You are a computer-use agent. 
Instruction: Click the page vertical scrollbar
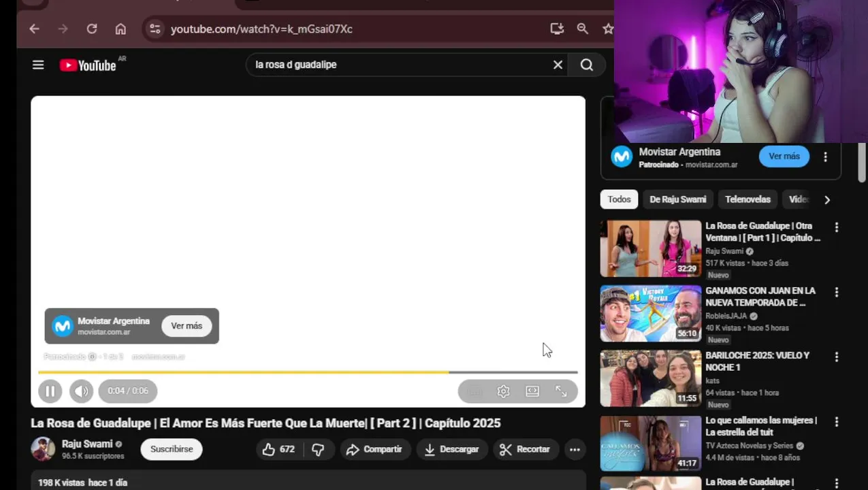pyautogui.click(x=862, y=163)
